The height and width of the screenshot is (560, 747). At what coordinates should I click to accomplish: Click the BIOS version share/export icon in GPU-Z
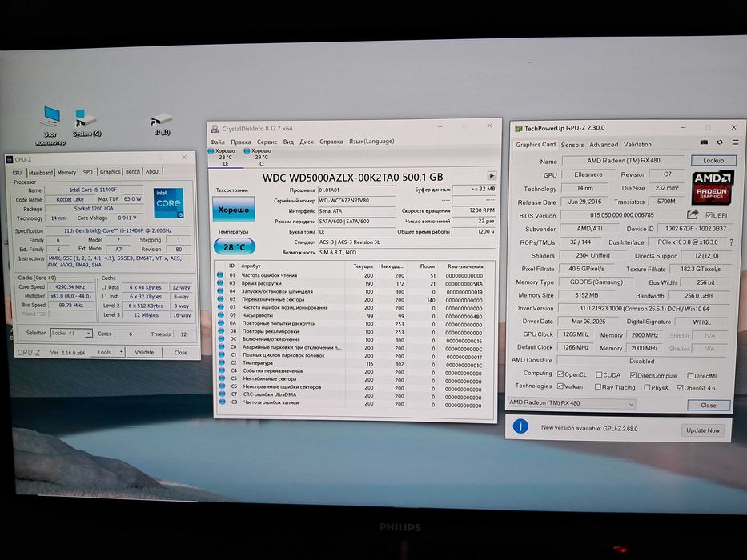(x=693, y=214)
